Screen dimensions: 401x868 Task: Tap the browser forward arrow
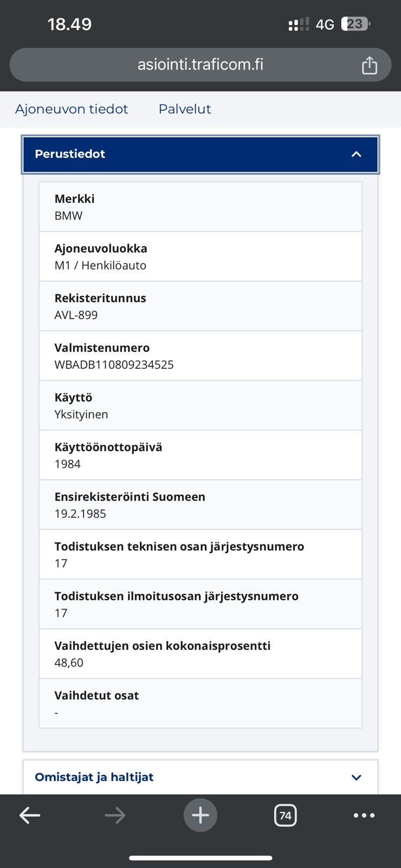pos(115,815)
